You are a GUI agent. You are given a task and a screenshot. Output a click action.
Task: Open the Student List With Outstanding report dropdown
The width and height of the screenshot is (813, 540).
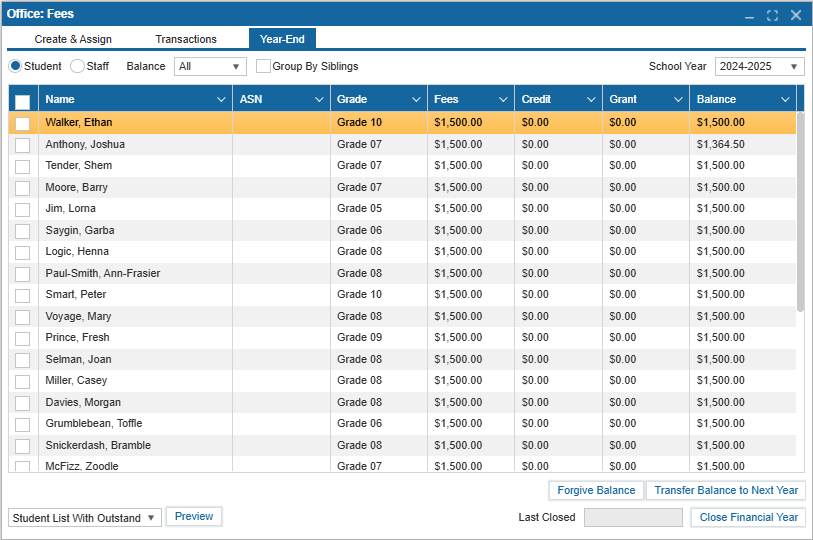tap(84, 518)
